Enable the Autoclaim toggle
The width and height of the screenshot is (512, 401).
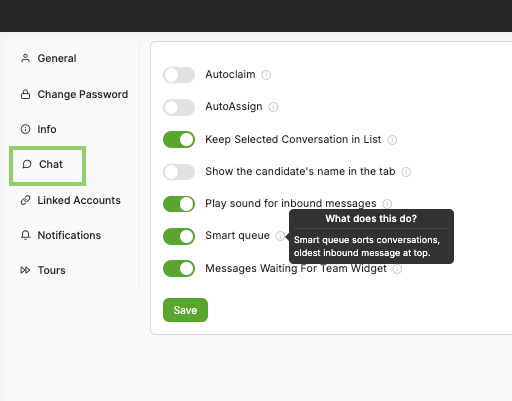(x=179, y=75)
